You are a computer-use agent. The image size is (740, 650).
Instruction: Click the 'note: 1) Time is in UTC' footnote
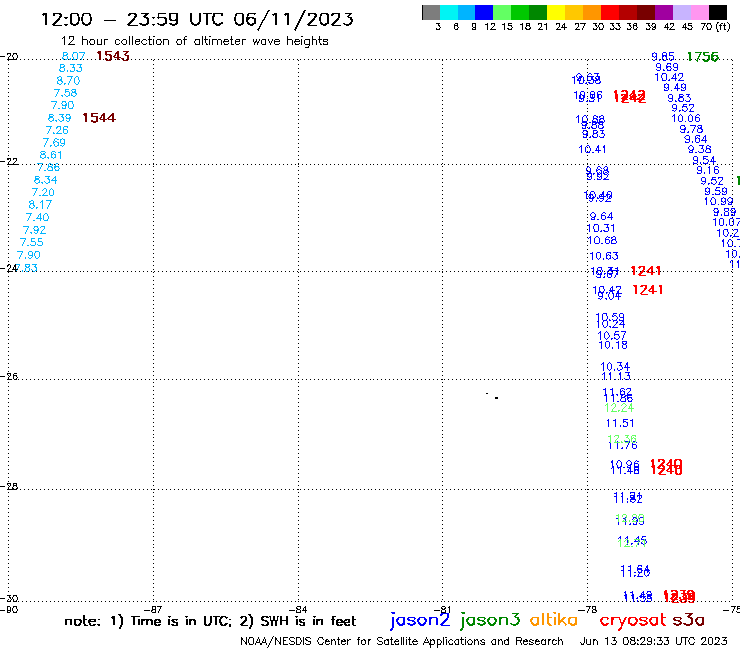tap(148, 621)
